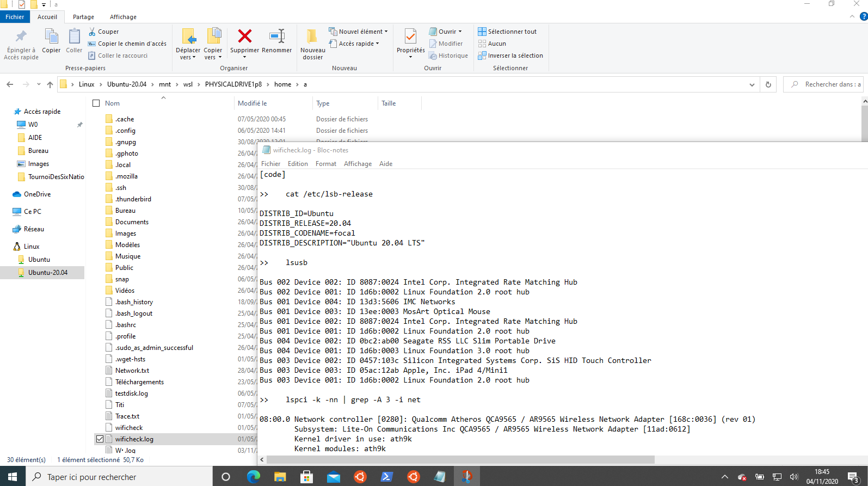Screen dimensions: 868x486
Task: Click Couper scissors button
Action: point(104,32)
